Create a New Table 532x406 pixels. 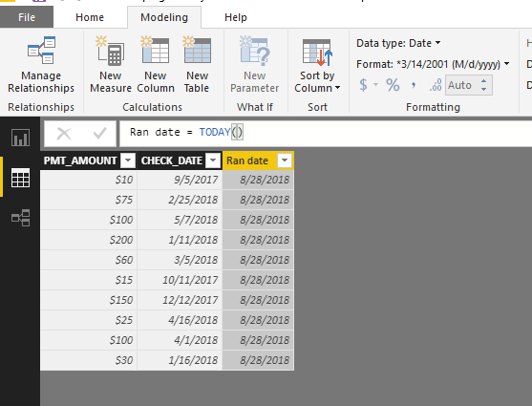tap(197, 65)
